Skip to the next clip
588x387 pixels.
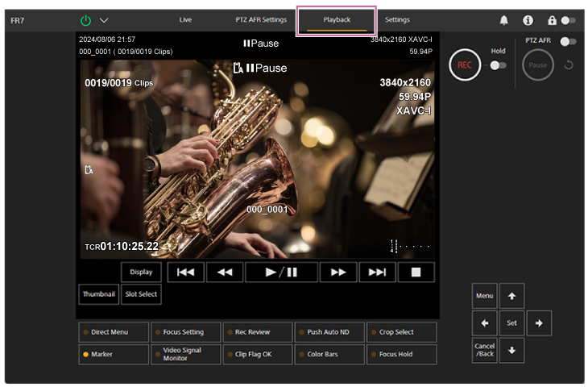click(377, 273)
